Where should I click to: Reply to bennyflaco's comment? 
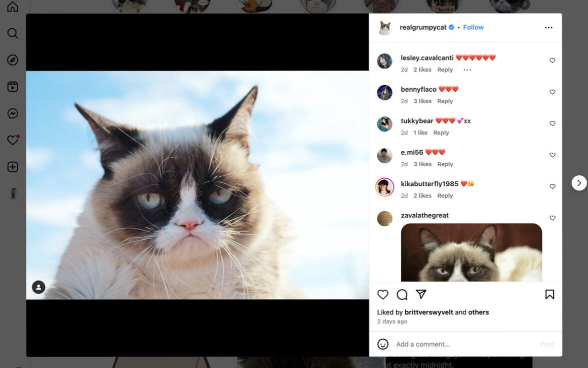tap(445, 101)
